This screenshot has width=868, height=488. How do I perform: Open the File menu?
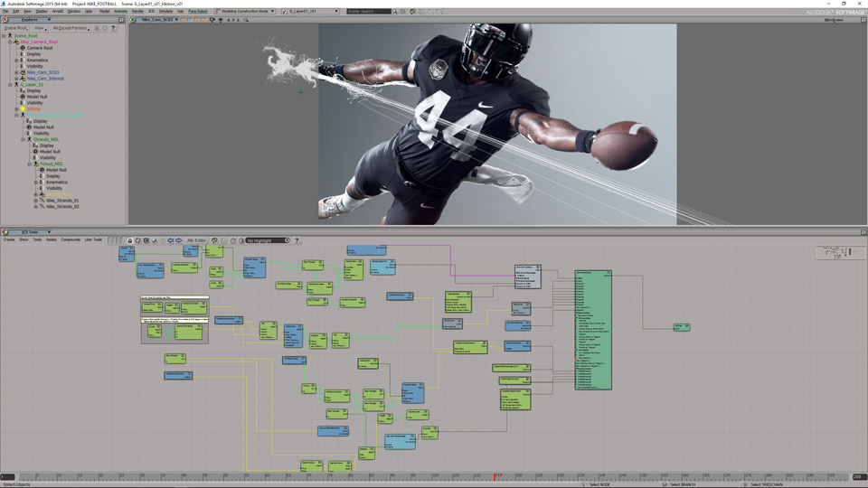pyautogui.click(x=5, y=11)
